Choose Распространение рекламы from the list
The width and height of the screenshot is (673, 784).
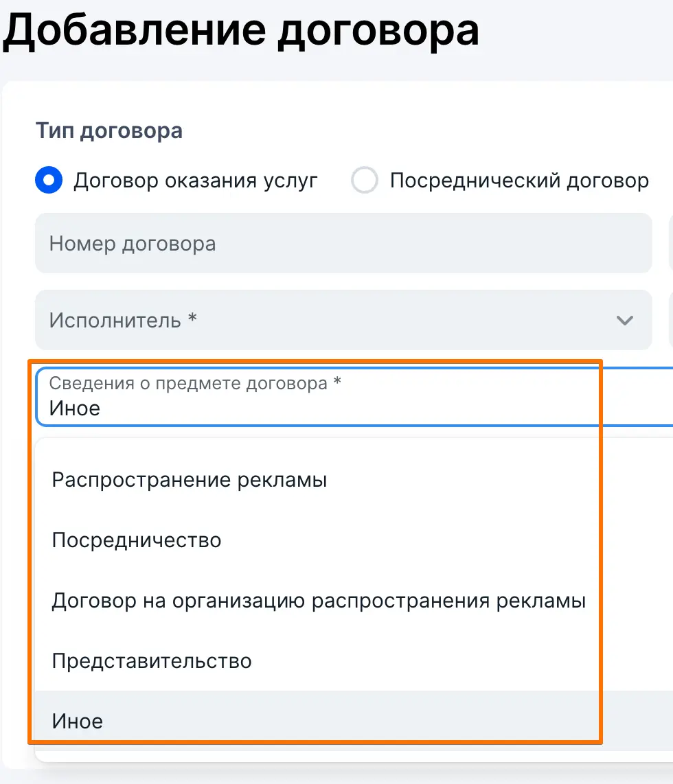click(190, 480)
